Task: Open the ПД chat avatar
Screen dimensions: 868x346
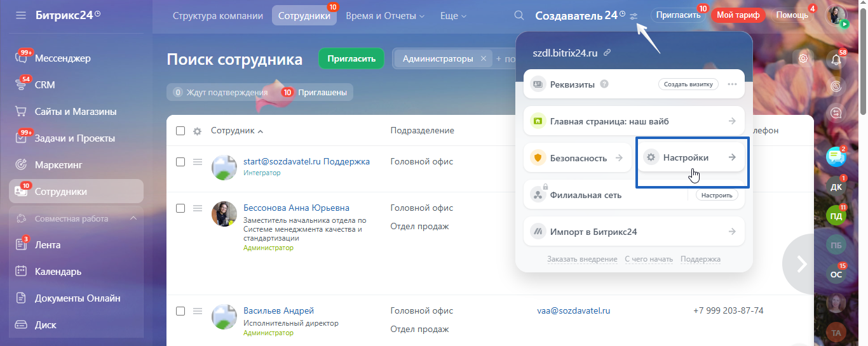Action: tap(836, 216)
